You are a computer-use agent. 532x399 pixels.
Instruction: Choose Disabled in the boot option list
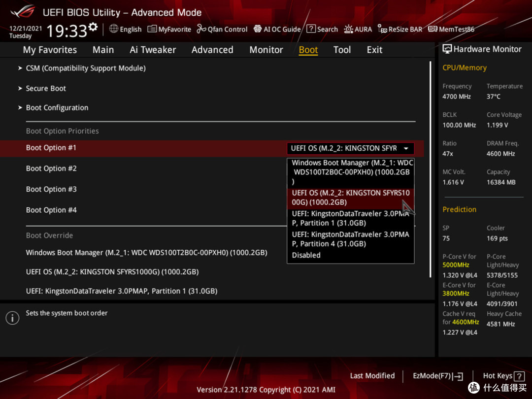[x=306, y=255]
